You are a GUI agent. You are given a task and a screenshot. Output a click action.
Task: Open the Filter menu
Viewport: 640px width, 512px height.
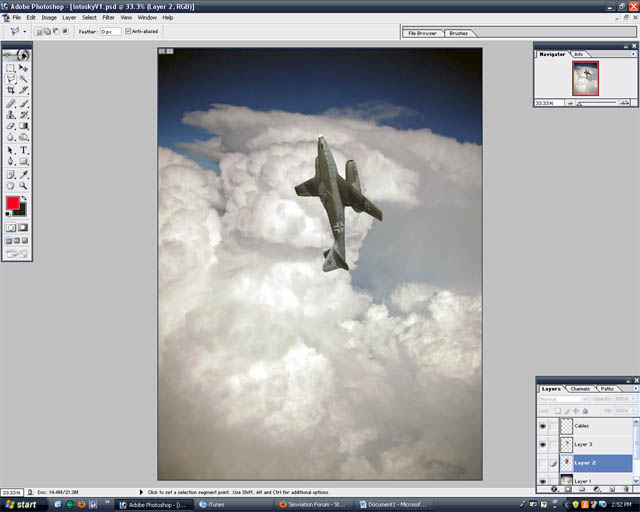(108, 17)
